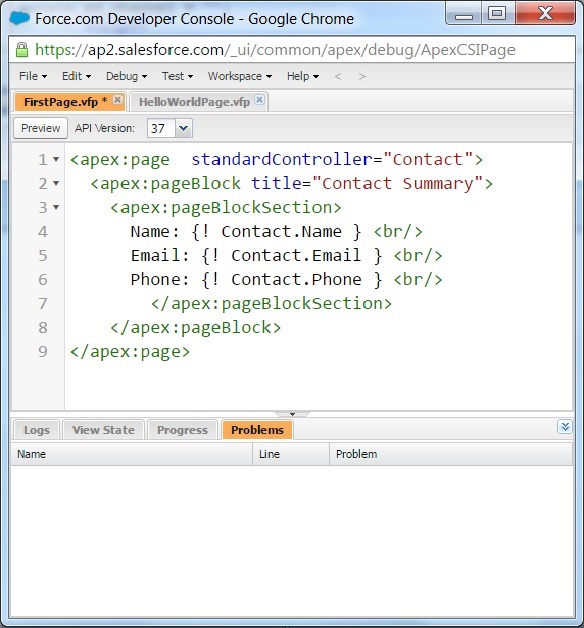This screenshot has height=628, width=584.
Task: Click the forward navigation arrow icon
Action: [362, 76]
